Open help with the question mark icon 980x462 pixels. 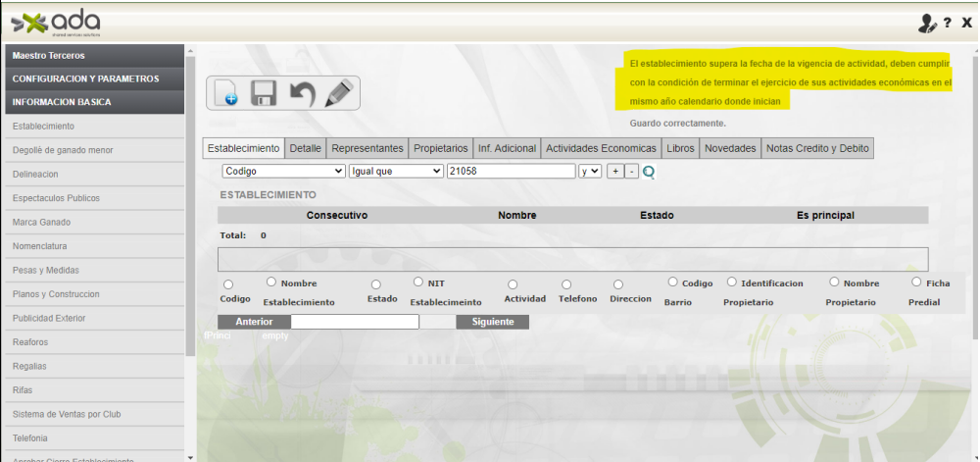[x=948, y=23]
